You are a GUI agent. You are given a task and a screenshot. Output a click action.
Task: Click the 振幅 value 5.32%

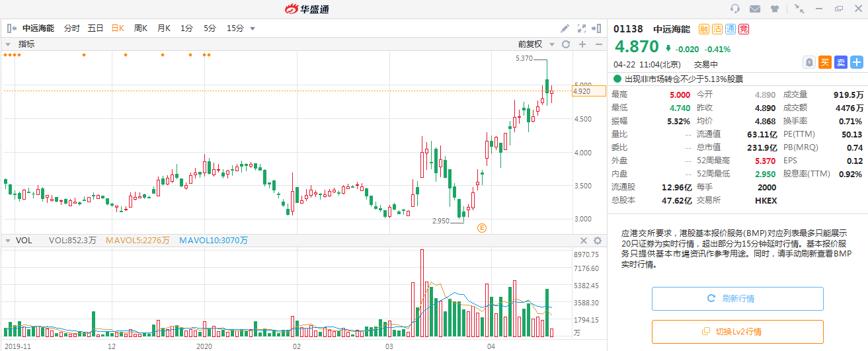point(678,121)
